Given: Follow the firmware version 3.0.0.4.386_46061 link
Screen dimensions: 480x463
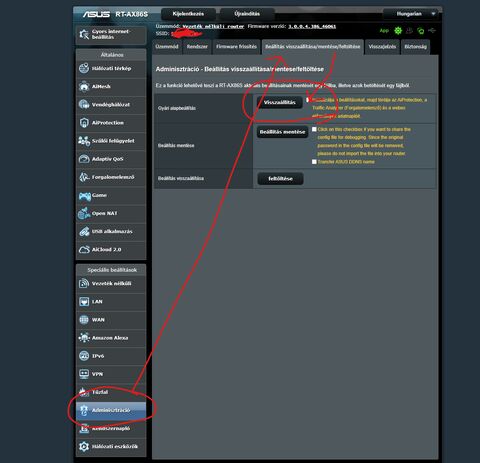Looking at the screenshot, I should point(312,26).
